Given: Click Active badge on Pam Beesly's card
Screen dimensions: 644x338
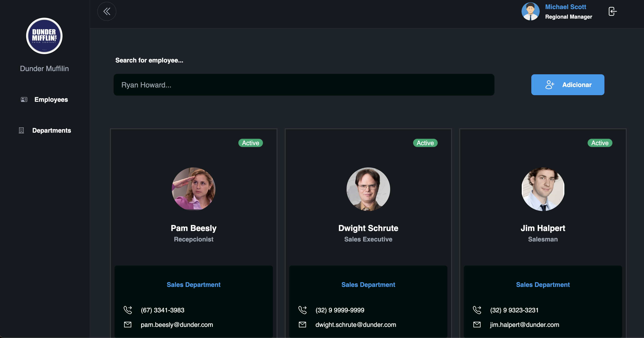Looking at the screenshot, I should click(x=250, y=143).
